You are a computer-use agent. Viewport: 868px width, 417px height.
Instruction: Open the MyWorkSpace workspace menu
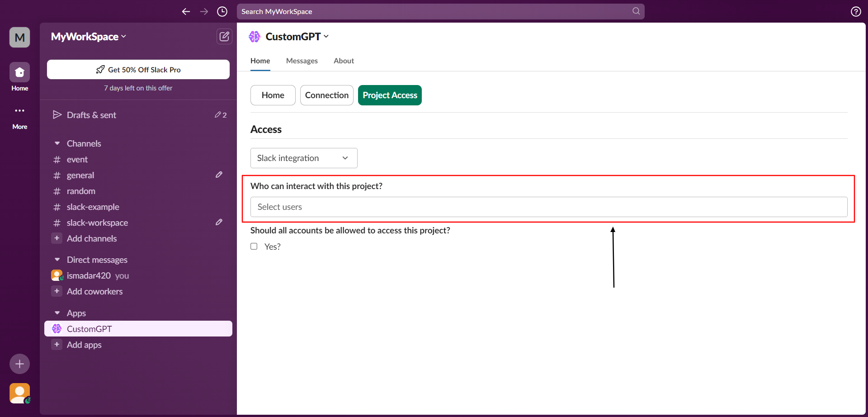89,37
